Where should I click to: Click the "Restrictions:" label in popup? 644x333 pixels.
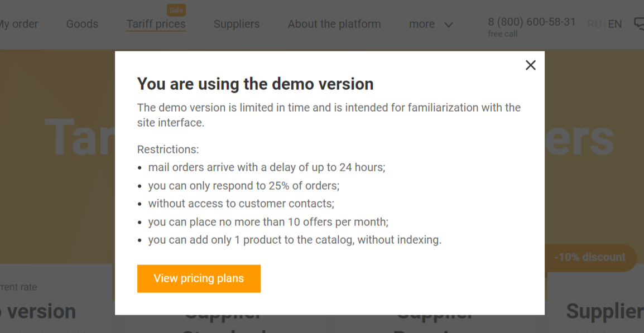(x=168, y=149)
